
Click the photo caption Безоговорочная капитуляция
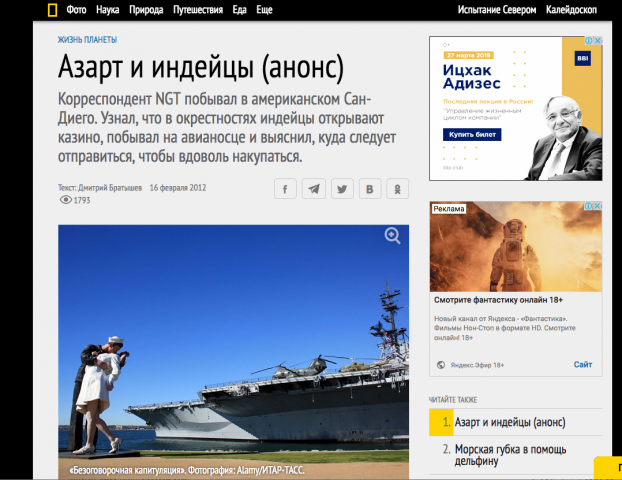click(x=186, y=470)
